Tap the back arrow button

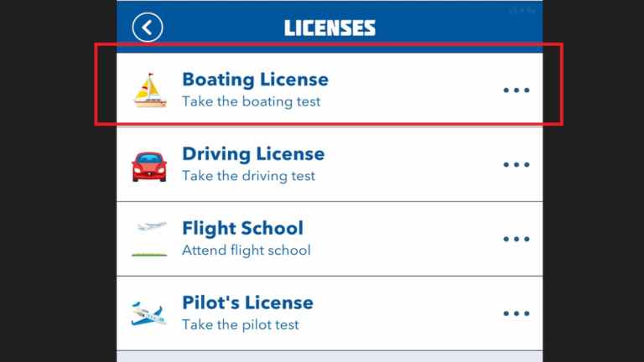point(148,27)
